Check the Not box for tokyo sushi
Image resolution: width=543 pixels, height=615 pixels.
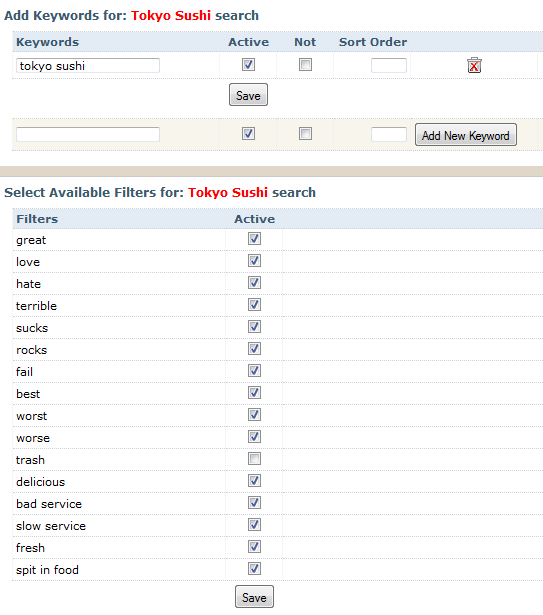305,65
